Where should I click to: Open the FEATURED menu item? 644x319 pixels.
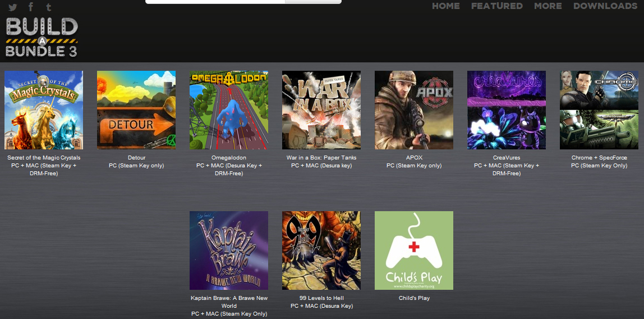497,6
